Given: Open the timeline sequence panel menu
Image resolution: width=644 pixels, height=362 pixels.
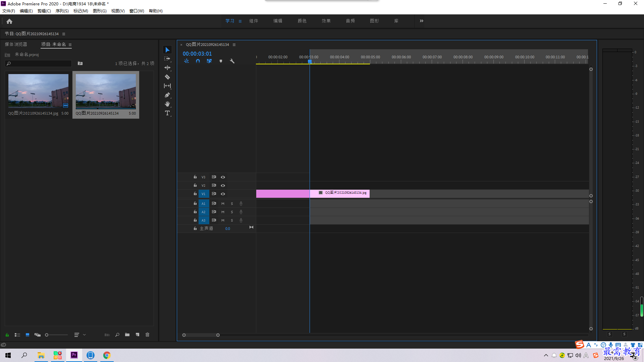Looking at the screenshot, I should pyautogui.click(x=234, y=45).
